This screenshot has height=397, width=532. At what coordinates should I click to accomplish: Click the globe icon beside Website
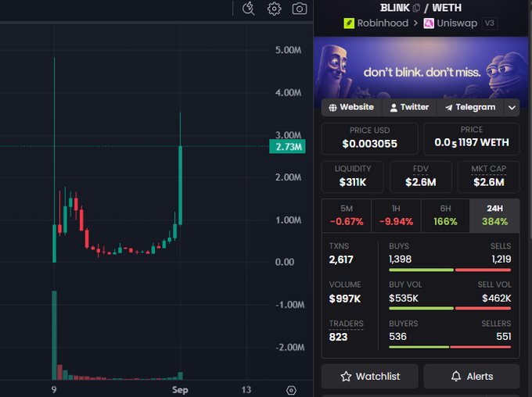(x=332, y=108)
